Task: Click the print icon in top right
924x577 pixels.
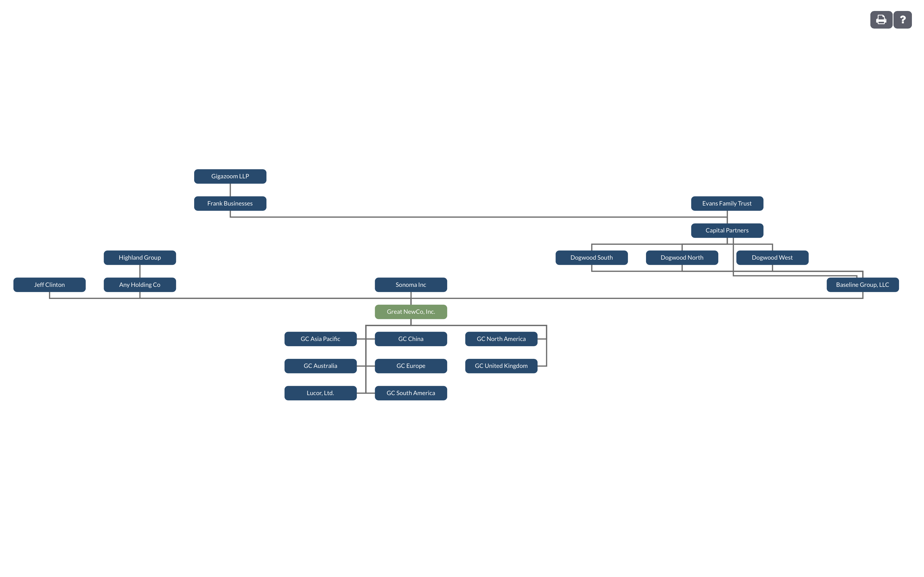Action: tap(880, 19)
